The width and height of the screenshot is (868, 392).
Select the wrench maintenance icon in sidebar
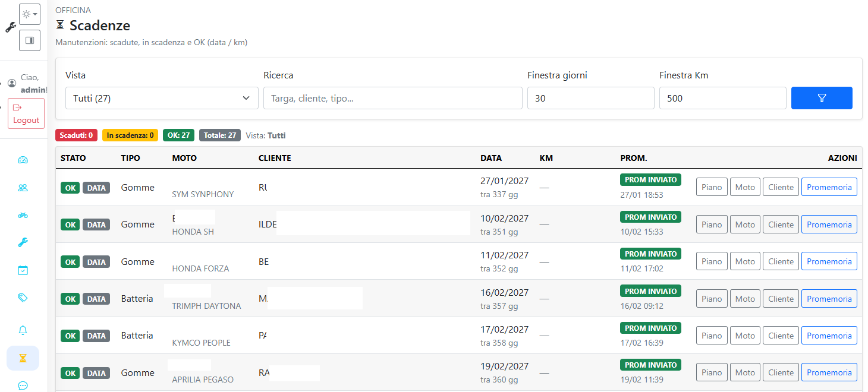pos(23,242)
